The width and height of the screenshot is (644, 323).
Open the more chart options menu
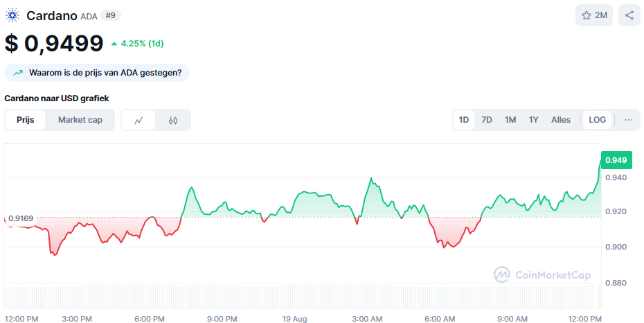click(x=628, y=120)
